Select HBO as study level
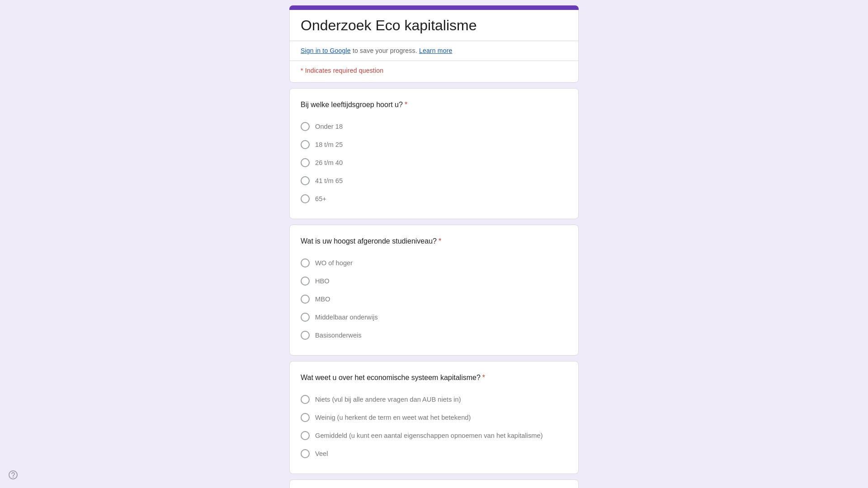This screenshot has height=488, width=868. click(305, 281)
